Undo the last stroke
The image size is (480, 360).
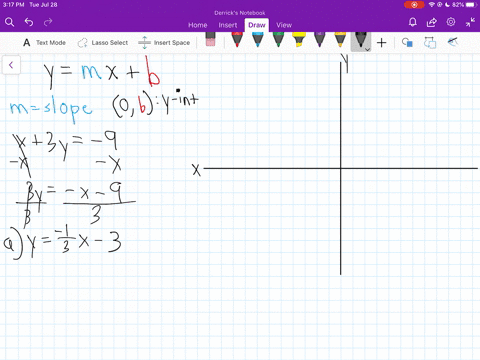[29, 22]
